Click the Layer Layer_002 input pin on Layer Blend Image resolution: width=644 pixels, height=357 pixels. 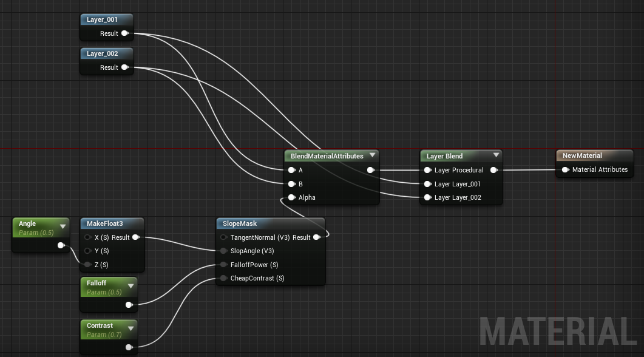(x=429, y=197)
